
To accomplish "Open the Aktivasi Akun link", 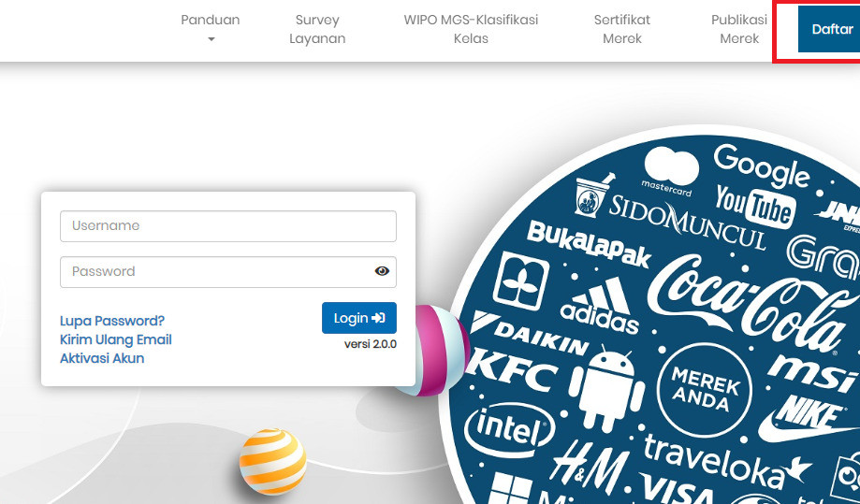I will [x=102, y=358].
